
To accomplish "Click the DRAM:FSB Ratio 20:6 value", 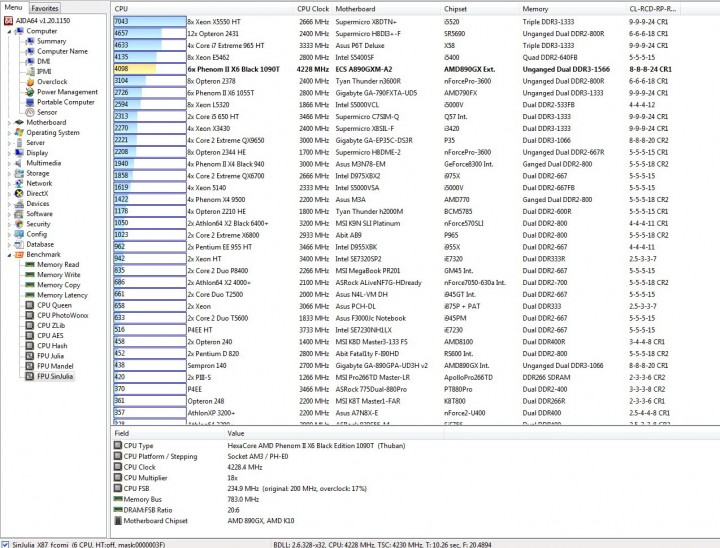I will click(233, 510).
